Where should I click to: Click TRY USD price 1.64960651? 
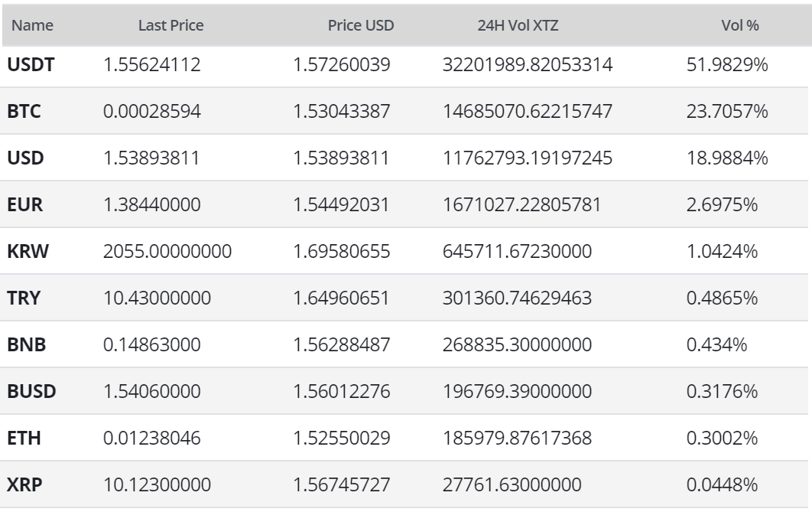[341, 298]
